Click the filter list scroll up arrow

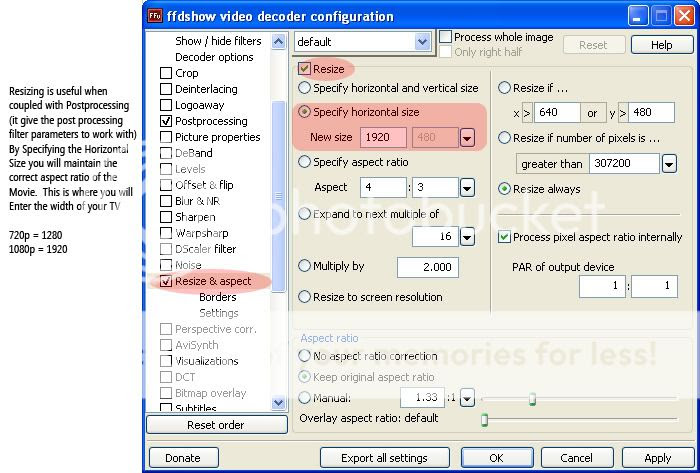tap(279, 41)
